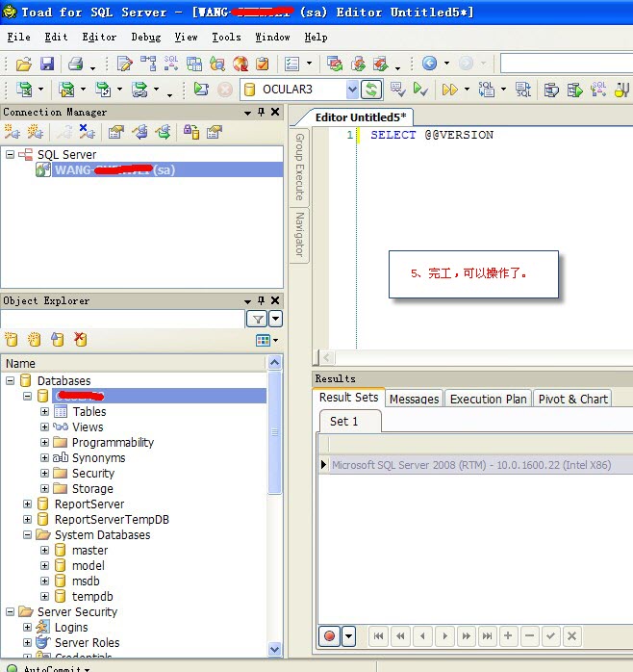Click the red record button in Results
Image resolution: width=633 pixels, height=672 pixels.
click(x=329, y=636)
